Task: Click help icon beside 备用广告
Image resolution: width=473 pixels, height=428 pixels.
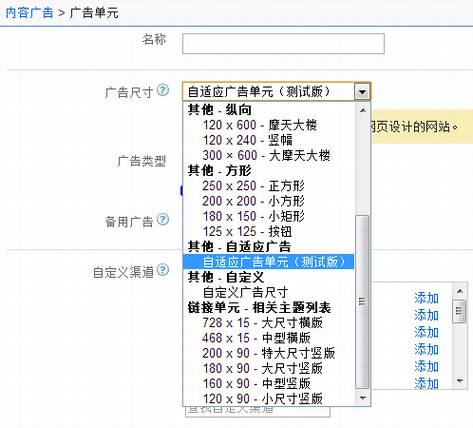Action: click(x=163, y=219)
